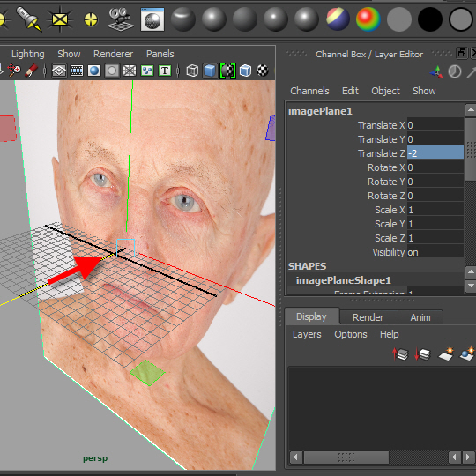Screen dimensions: 476x476
Task: Switch to the Display layer tab
Action: (311, 316)
